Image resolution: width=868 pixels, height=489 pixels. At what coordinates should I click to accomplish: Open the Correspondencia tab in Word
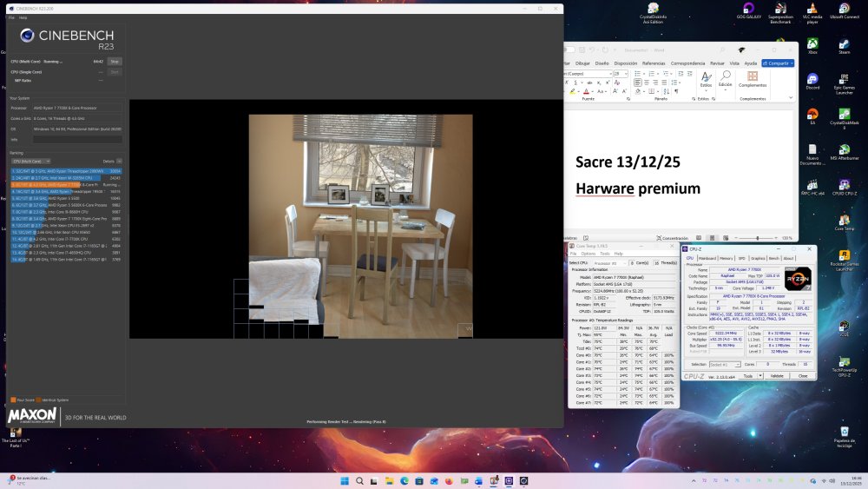(x=687, y=63)
